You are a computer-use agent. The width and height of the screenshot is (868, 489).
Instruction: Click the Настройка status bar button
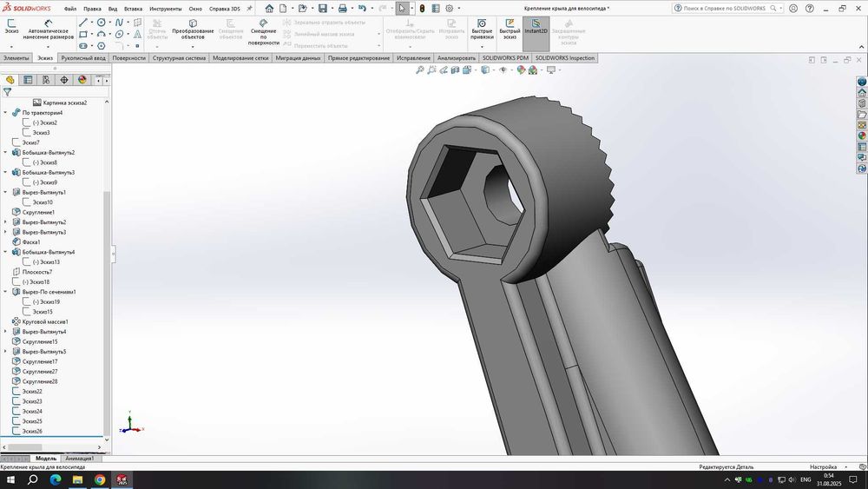pyautogui.click(x=823, y=466)
